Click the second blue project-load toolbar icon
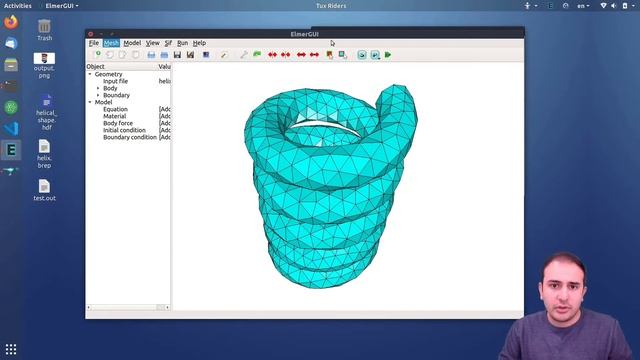Image resolution: width=640 pixels, height=360 pixels. tap(164, 55)
